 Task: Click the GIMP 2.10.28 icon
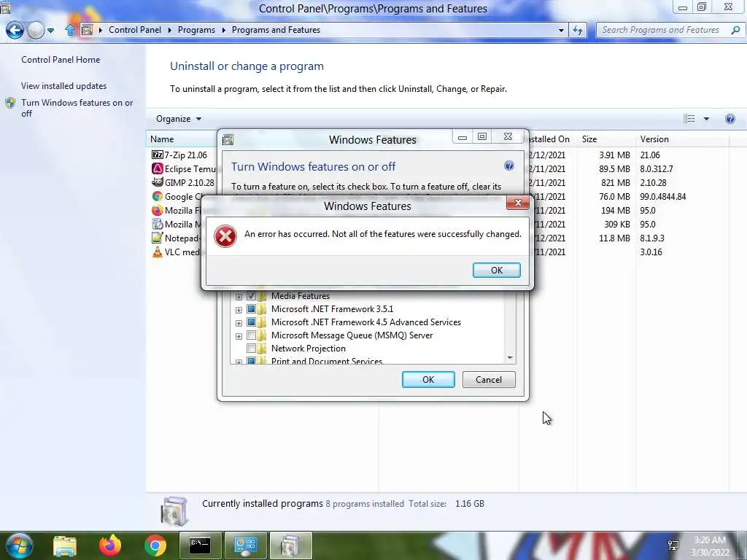pos(158,182)
